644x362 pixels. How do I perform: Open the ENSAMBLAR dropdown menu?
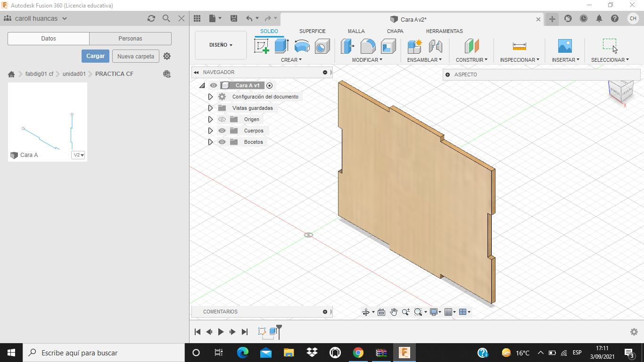pyautogui.click(x=424, y=60)
